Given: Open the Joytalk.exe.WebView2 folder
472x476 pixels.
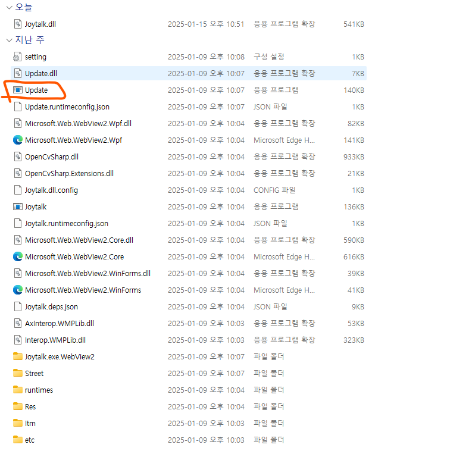Looking at the screenshot, I should [x=60, y=357].
